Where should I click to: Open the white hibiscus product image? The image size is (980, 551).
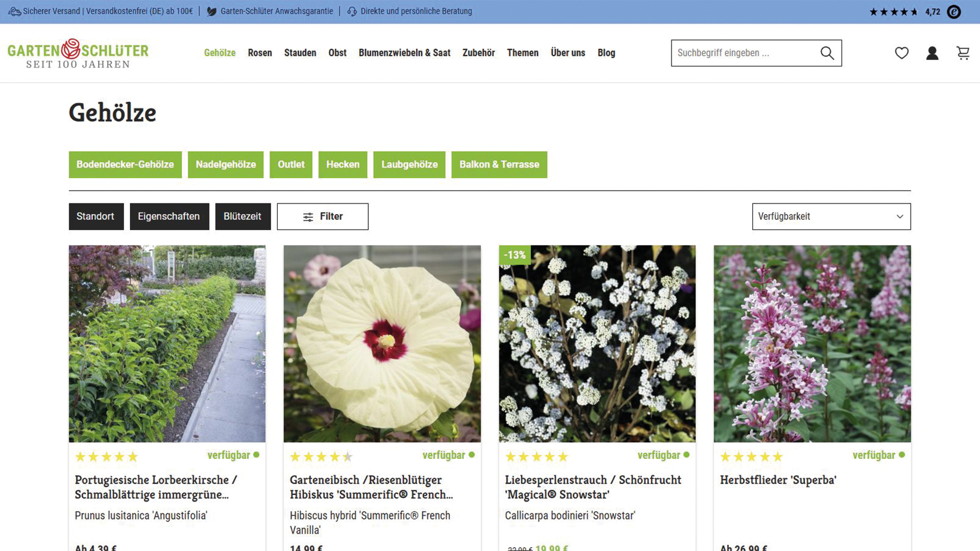pyautogui.click(x=382, y=343)
